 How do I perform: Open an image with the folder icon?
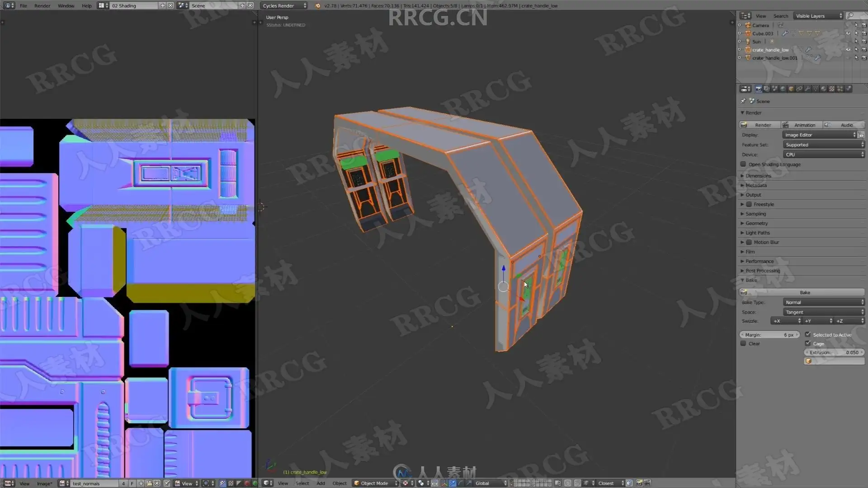(x=149, y=483)
